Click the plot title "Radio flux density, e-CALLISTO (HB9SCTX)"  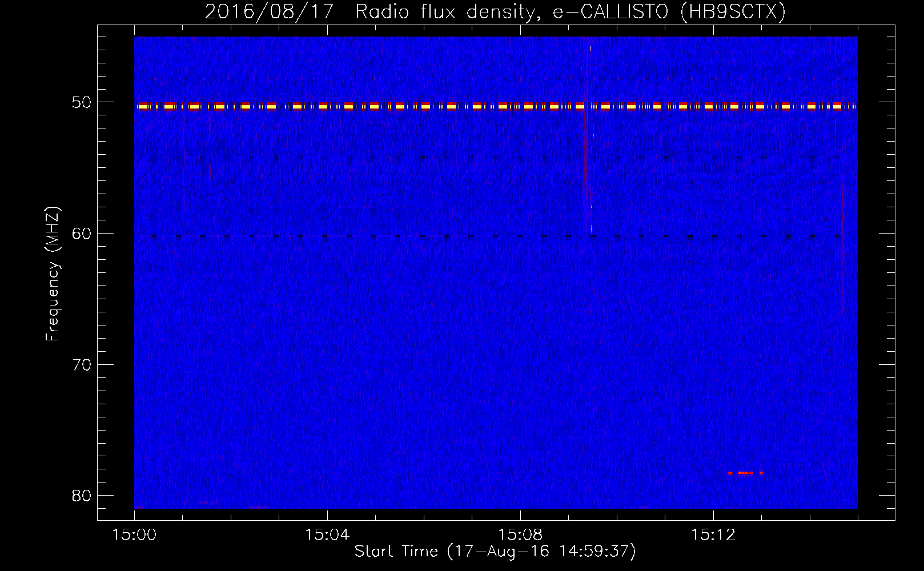(x=570, y=11)
